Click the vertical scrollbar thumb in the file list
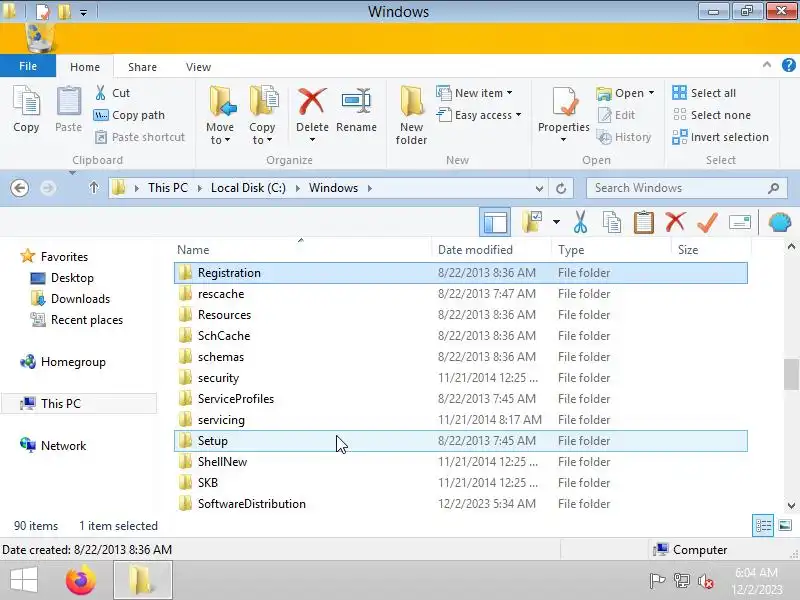 [x=791, y=374]
